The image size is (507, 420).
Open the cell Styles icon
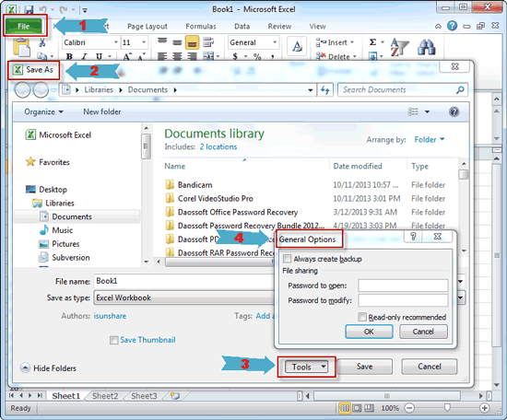click(297, 46)
